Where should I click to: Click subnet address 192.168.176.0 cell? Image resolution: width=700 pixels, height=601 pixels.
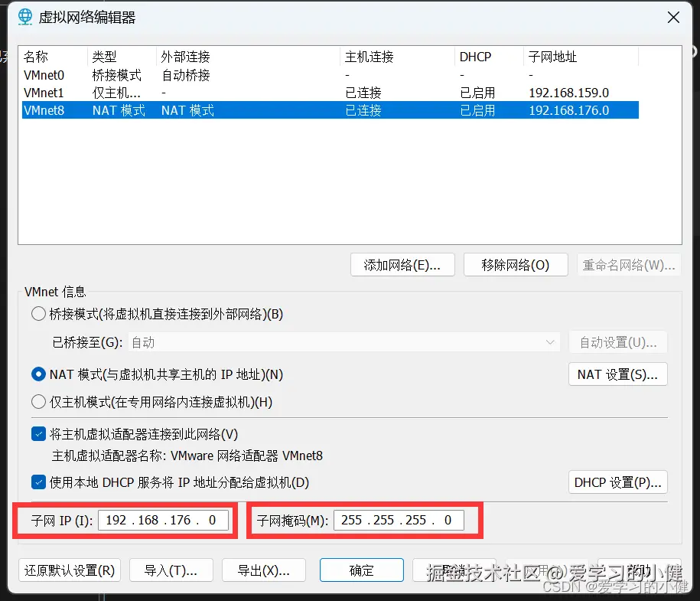(568, 110)
